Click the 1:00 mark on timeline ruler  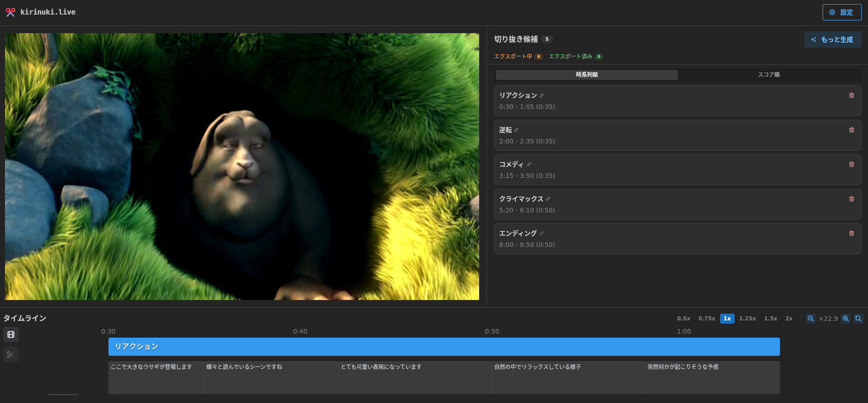coord(684,331)
